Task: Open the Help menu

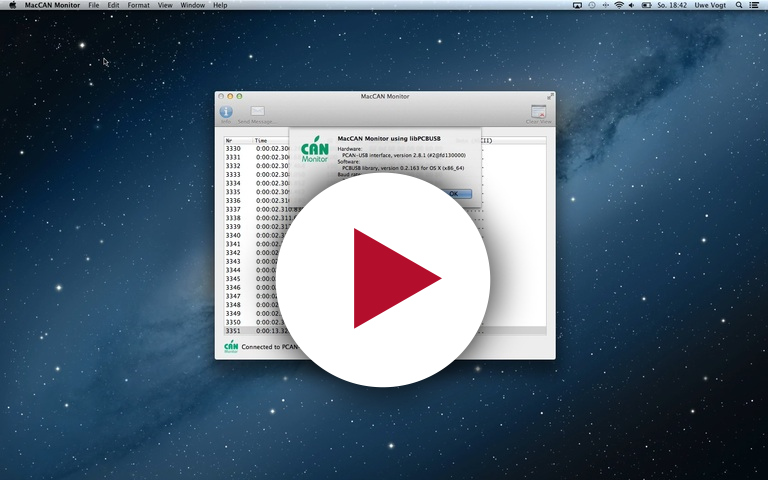Action: (x=220, y=5)
